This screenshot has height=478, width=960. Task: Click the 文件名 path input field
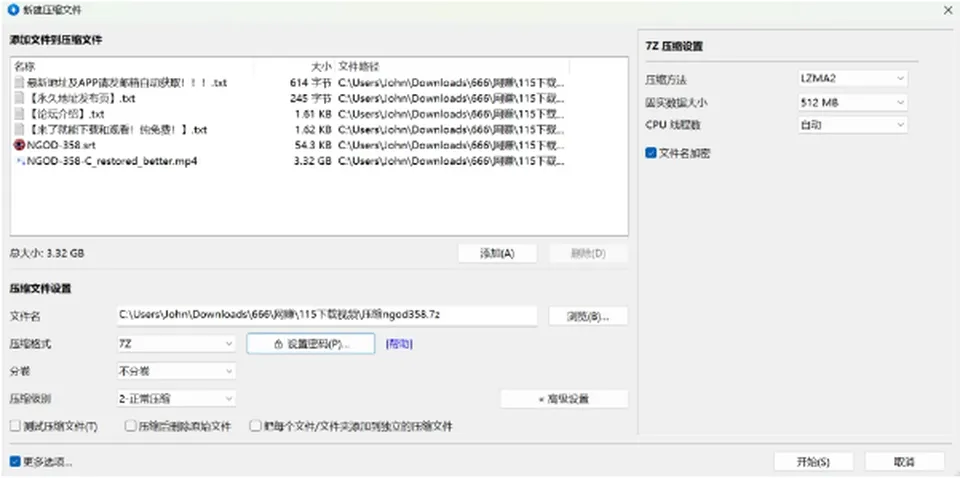pyautogui.click(x=327, y=315)
